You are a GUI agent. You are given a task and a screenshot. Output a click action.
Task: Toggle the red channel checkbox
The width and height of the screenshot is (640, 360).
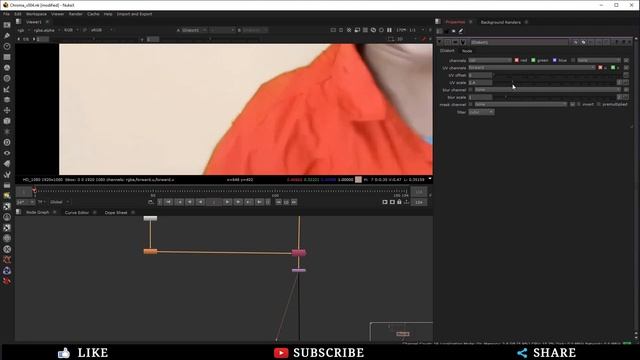click(516, 60)
